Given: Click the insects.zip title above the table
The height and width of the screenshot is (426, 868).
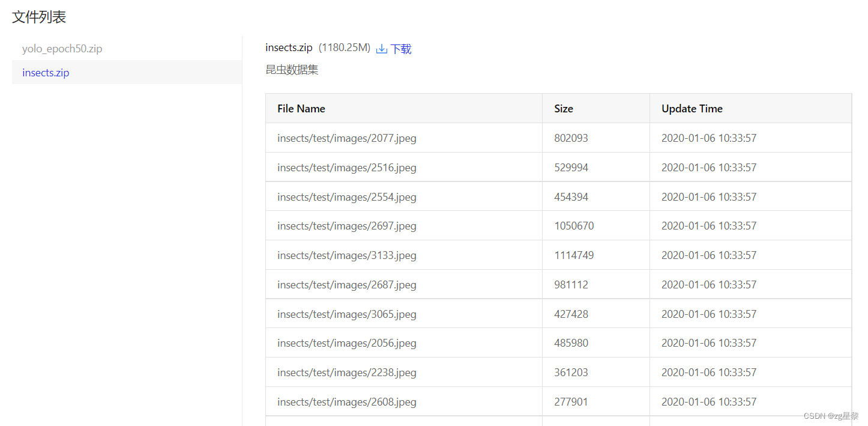Looking at the screenshot, I should click(x=289, y=47).
